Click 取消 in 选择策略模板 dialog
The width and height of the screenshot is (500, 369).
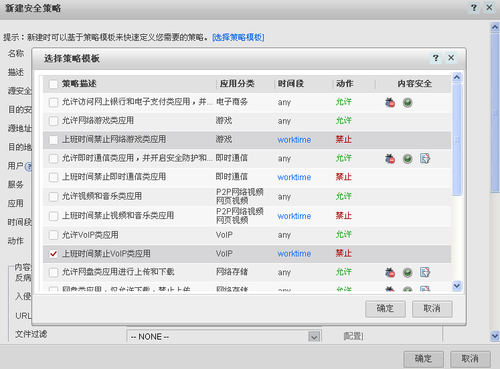pos(432,309)
